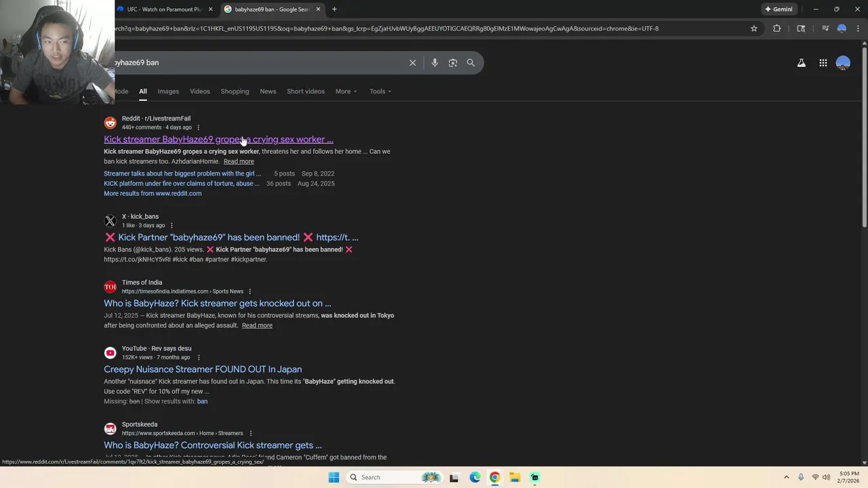Click More results from www.reddit.com
The image size is (868, 488).
click(x=153, y=193)
